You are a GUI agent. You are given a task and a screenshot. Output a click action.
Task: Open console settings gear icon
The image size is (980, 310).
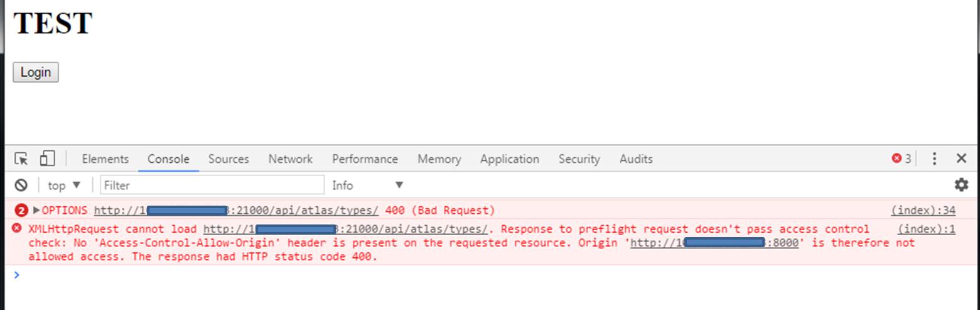click(x=961, y=185)
